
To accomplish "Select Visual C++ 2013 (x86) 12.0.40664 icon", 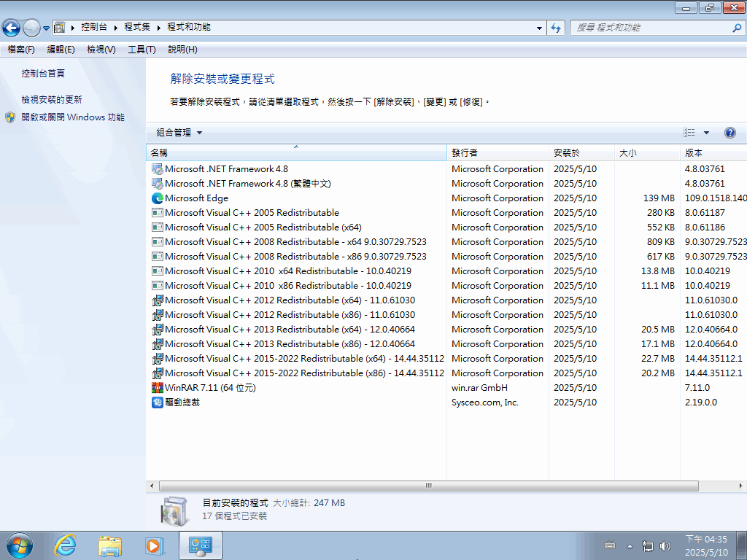I will [x=158, y=344].
